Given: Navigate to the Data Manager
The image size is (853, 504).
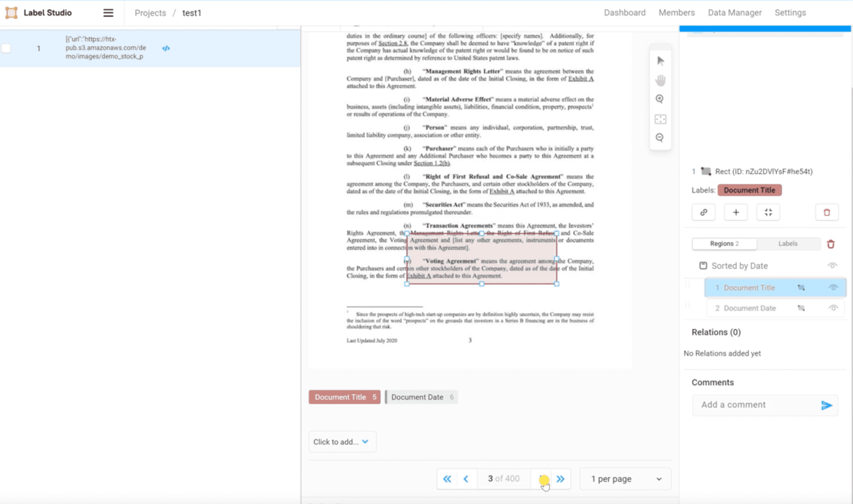Looking at the screenshot, I should click(734, 13).
